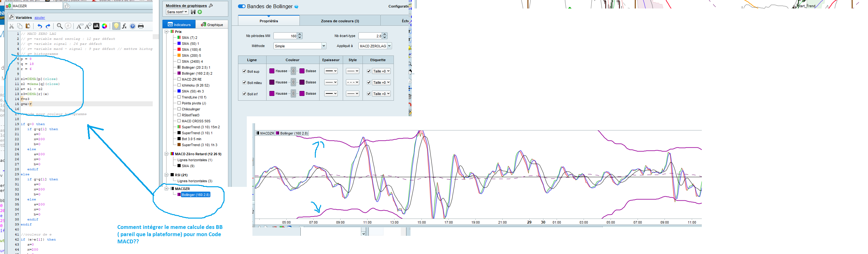Click the black AA font style icon
This screenshot has width=868, height=254.
point(96,26)
